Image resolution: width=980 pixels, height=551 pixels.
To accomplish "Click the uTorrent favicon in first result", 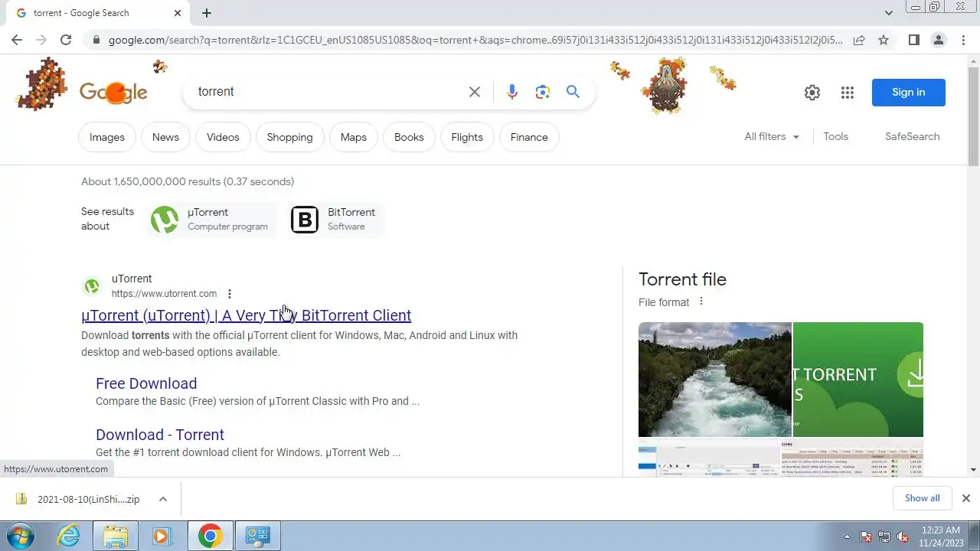I will coord(92,286).
